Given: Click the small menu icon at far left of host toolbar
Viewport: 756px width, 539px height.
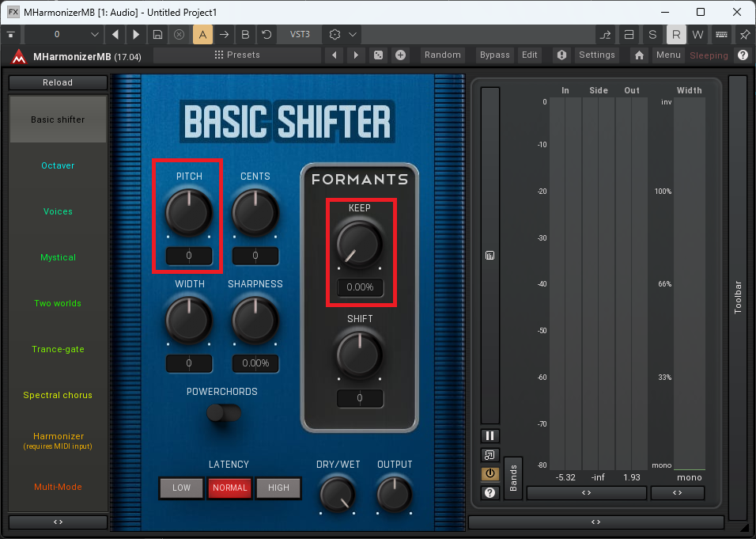Looking at the screenshot, I should (x=10, y=34).
